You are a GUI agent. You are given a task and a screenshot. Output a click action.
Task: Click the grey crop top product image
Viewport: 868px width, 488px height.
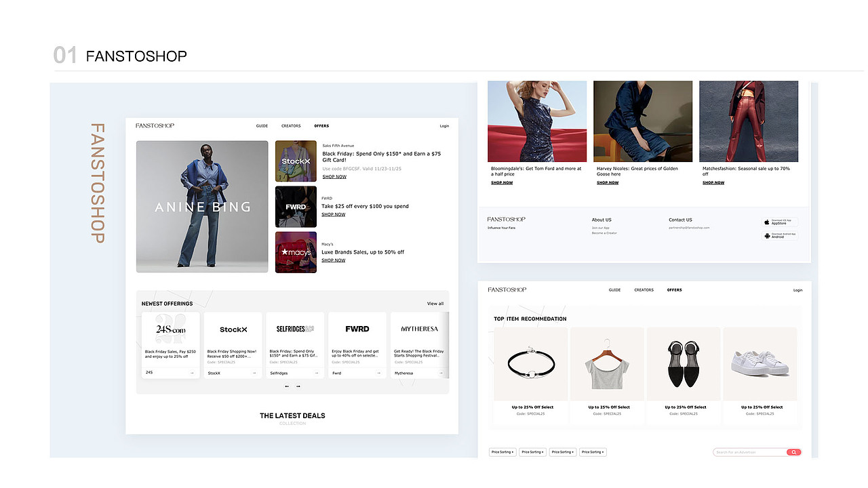pos(607,363)
